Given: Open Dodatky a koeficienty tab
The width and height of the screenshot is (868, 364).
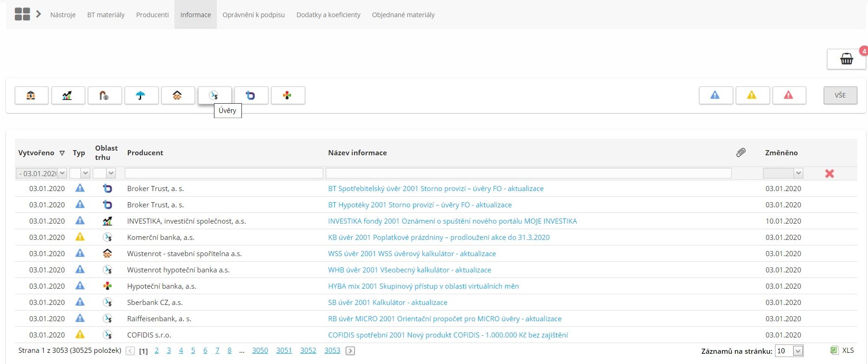Looking at the screenshot, I should (x=328, y=15).
